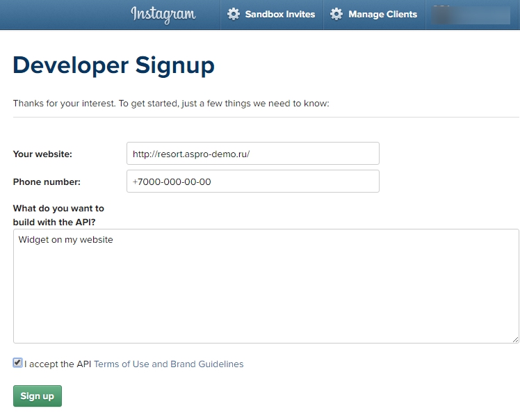The height and width of the screenshot is (420, 520).
Task: Uncheck the accept API terms checkbox
Action: pos(17,363)
